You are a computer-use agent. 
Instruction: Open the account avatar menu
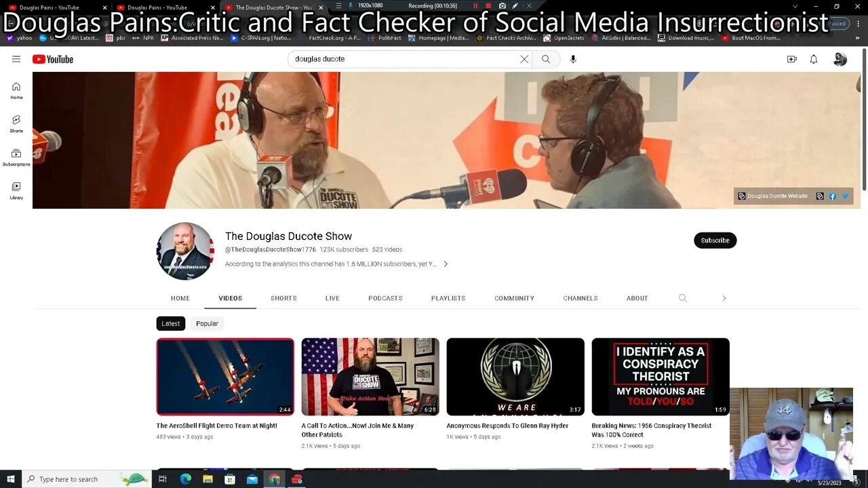(x=840, y=59)
